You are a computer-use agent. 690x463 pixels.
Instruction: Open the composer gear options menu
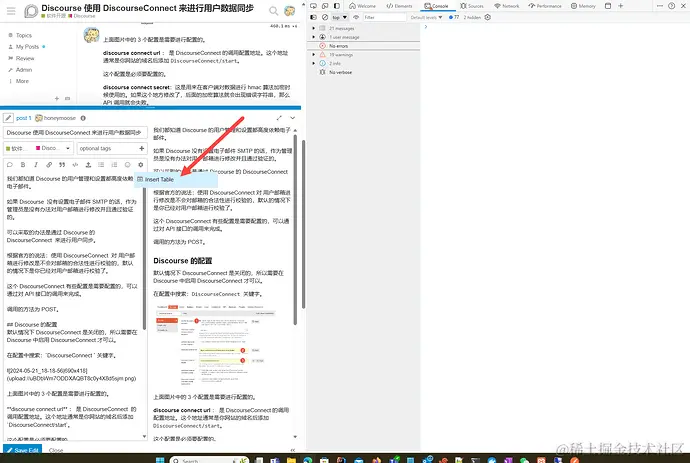coord(140,165)
